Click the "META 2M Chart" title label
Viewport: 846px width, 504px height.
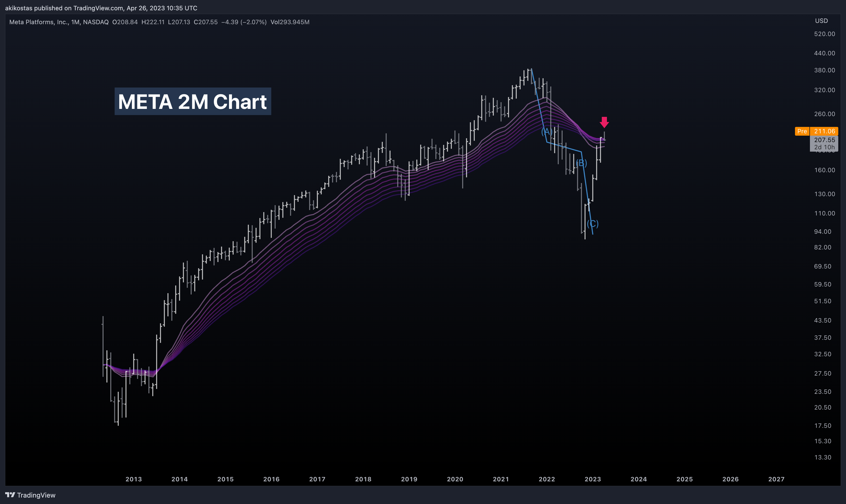(193, 102)
